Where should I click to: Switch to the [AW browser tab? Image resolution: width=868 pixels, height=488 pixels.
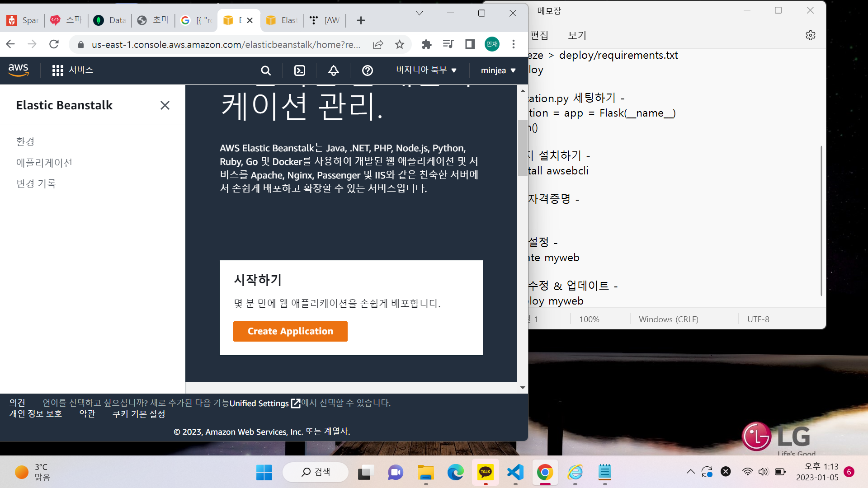click(x=325, y=20)
